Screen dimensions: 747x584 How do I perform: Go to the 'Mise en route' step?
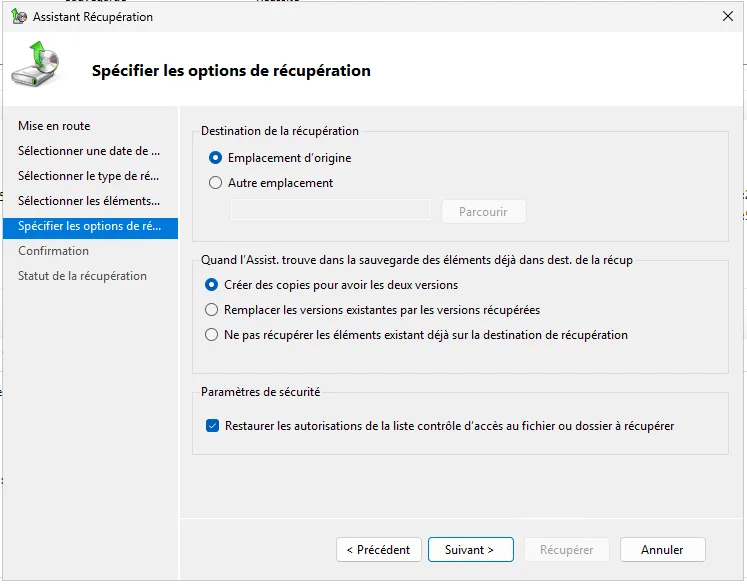click(54, 126)
